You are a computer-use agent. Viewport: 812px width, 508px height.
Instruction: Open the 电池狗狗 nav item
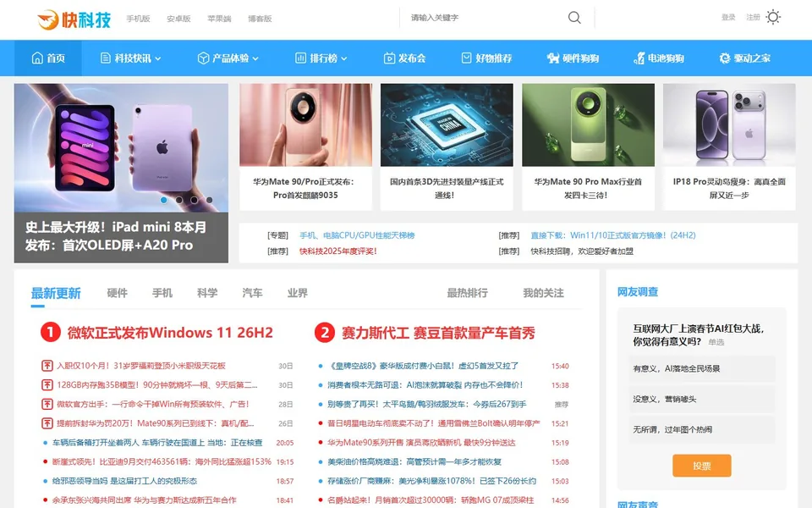point(659,58)
